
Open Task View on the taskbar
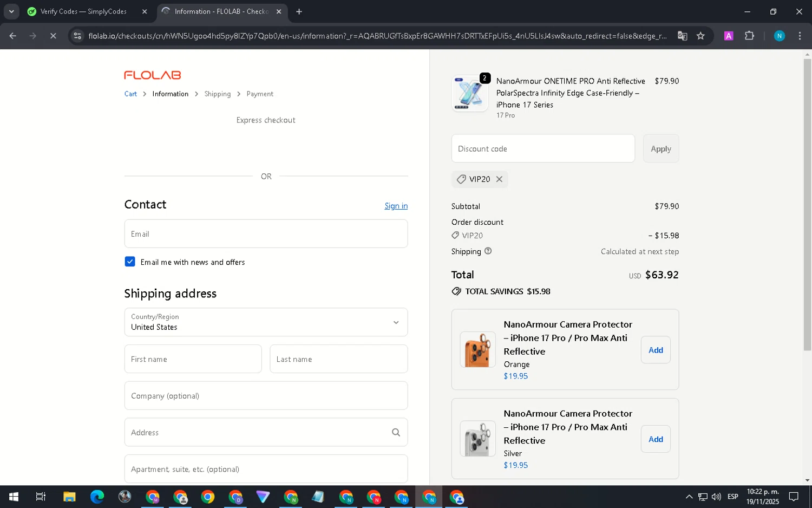(41, 497)
